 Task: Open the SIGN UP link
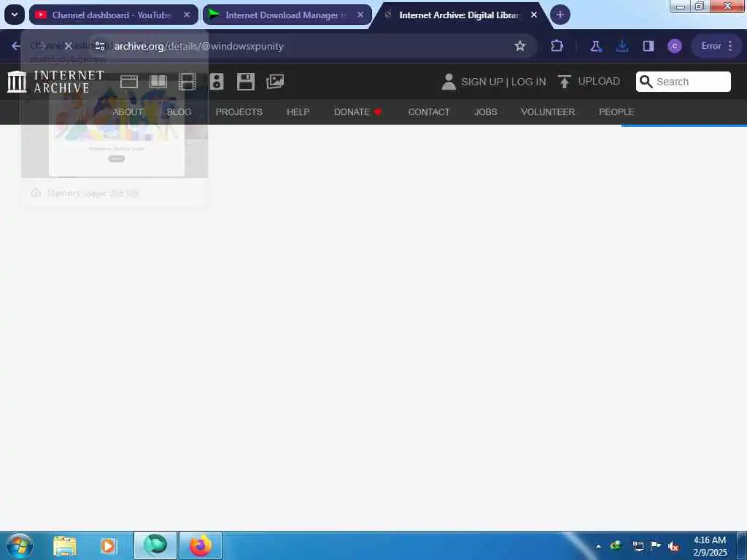pos(481,82)
